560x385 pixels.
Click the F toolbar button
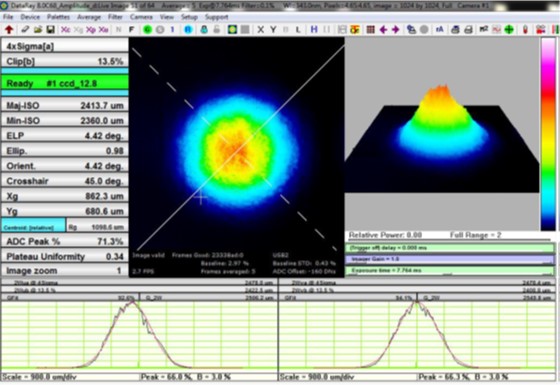(x=131, y=30)
